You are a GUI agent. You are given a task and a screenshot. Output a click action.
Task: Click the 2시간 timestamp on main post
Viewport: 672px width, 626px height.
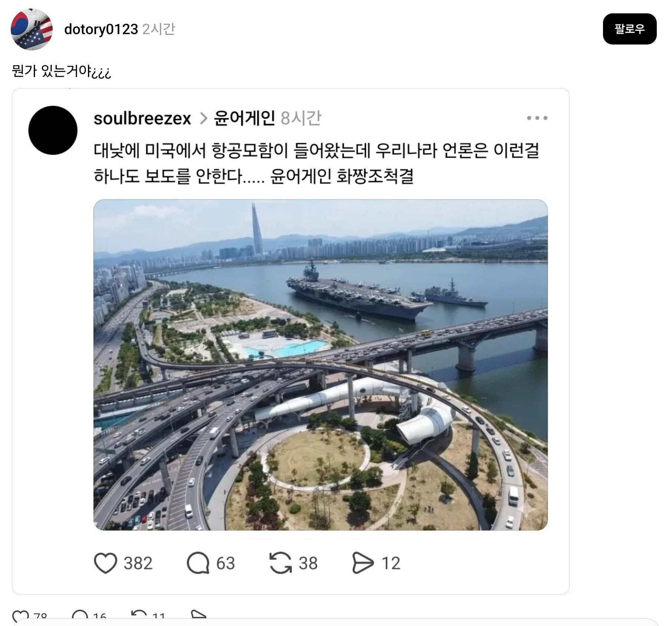[158, 29]
